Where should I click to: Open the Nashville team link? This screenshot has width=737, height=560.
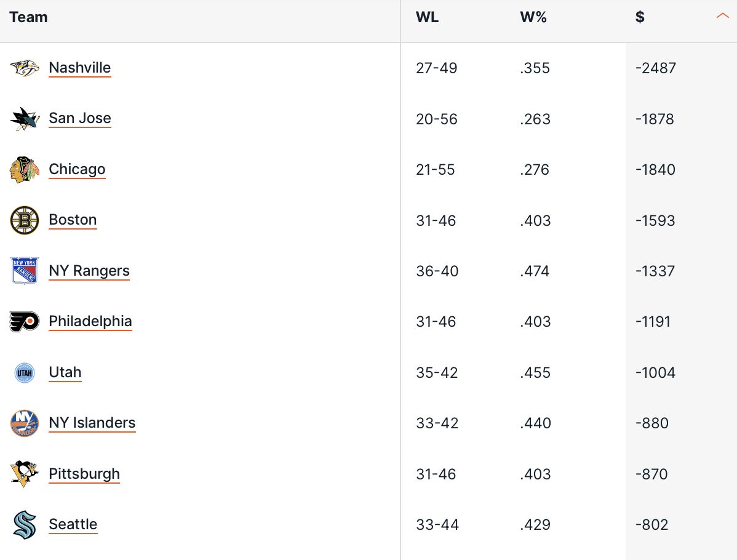click(80, 68)
